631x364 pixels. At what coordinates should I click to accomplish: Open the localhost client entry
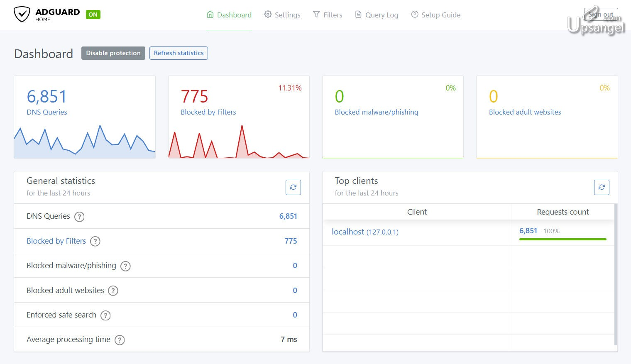[365, 232]
